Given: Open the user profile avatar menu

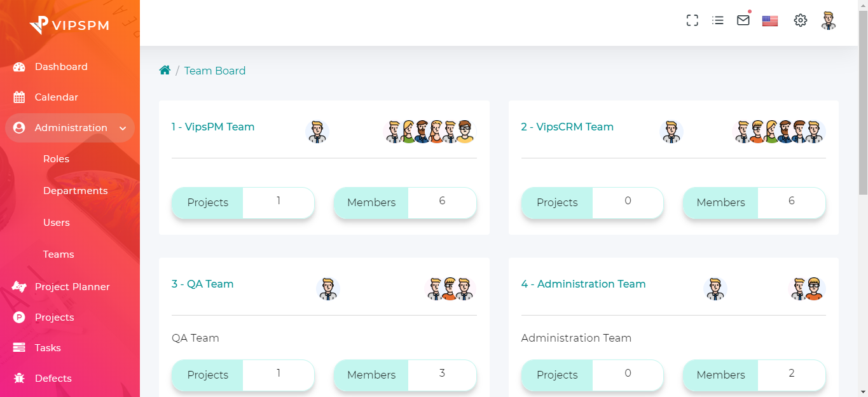Looking at the screenshot, I should point(828,20).
